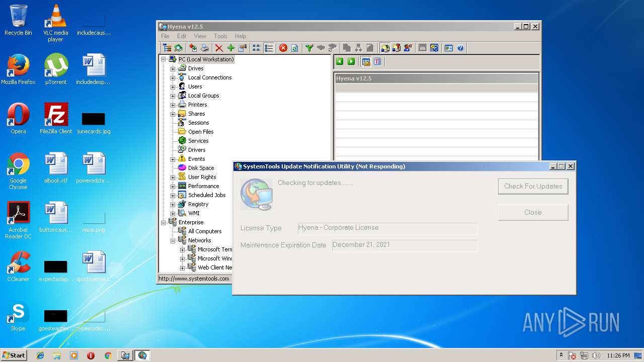
Task: Click the green forward arrow in right pane
Action: click(x=351, y=61)
